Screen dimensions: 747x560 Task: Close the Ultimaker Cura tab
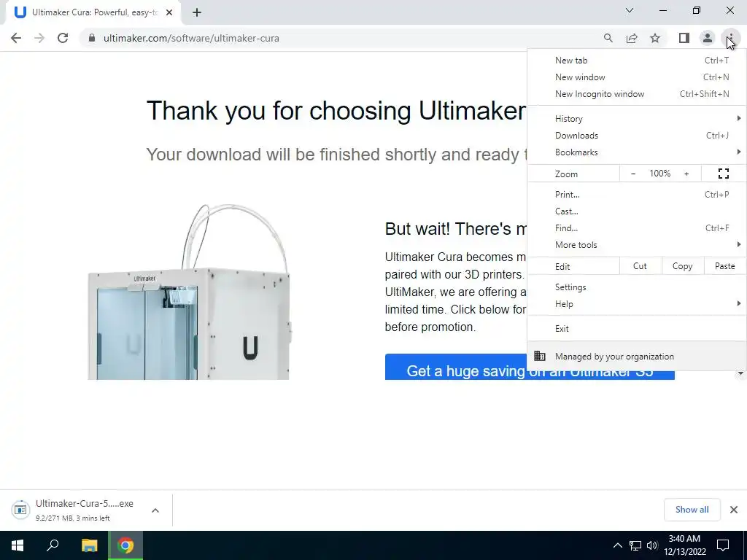(169, 12)
